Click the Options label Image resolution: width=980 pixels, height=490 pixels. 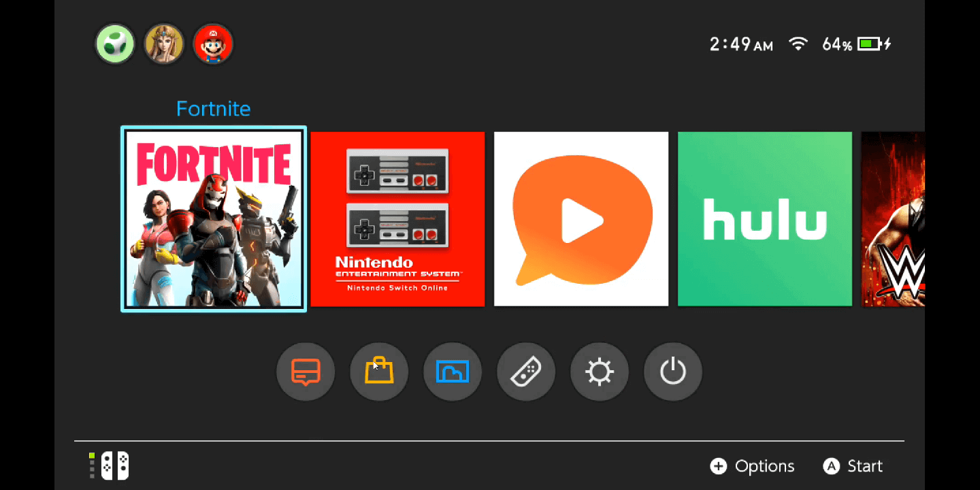tap(765, 466)
